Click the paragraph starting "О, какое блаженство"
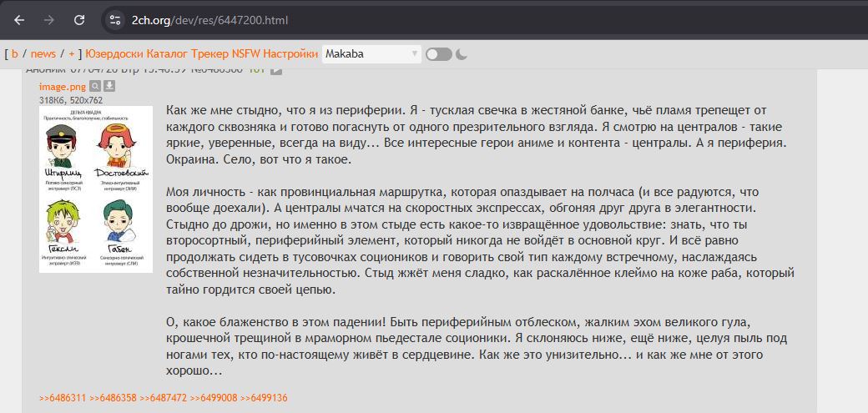Image resolution: width=868 pixels, height=413 pixels. pos(476,346)
